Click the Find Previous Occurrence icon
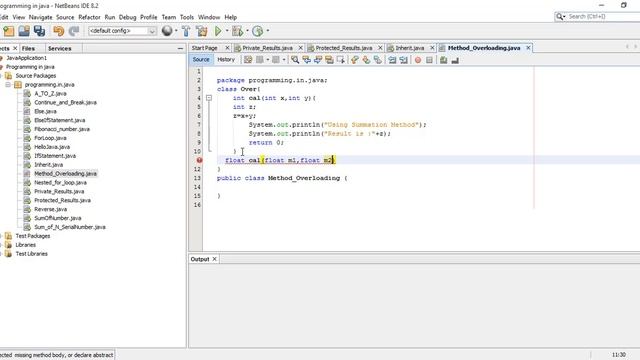The image size is (640, 360). pos(306,60)
